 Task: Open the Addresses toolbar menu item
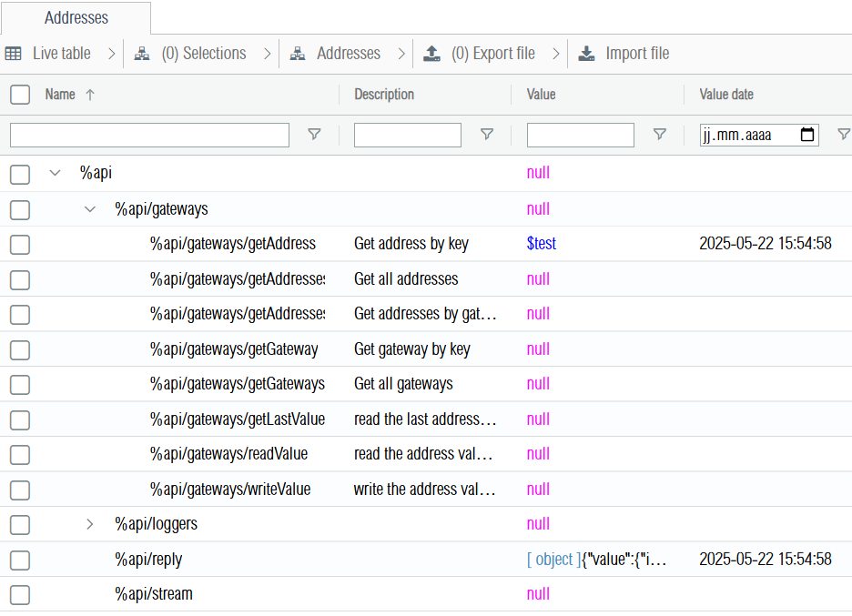tap(348, 54)
